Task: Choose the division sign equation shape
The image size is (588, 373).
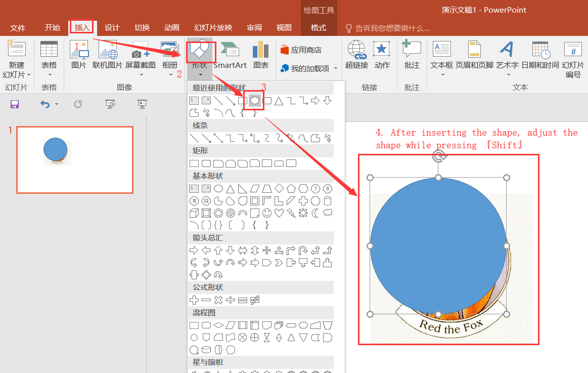Action: tap(230, 300)
